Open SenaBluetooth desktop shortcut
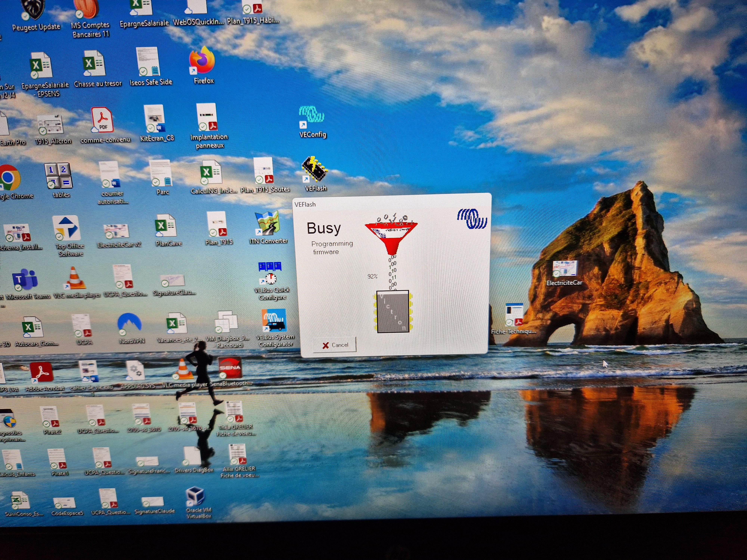Image resolution: width=747 pixels, height=560 pixels. [x=230, y=368]
